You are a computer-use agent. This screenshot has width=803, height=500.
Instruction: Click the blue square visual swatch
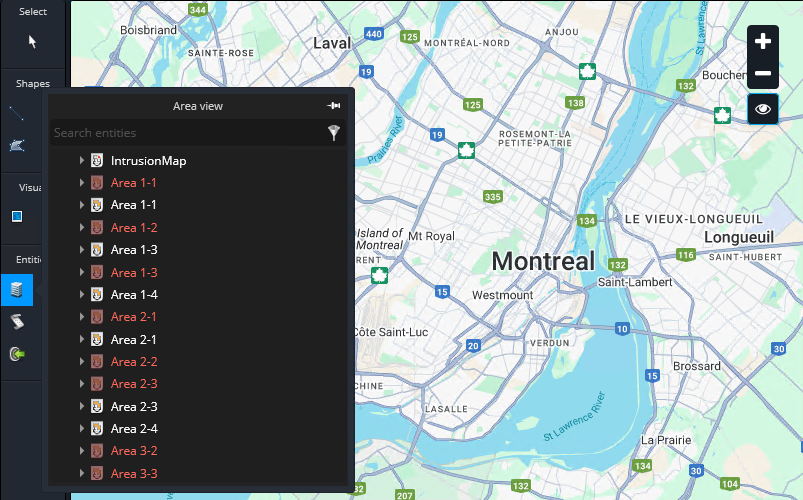point(17,217)
